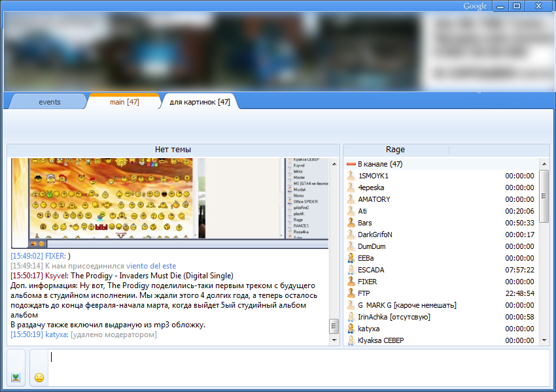The height and width of the screenshot is (392, 556).
Task: Click the user icon next to ESCADA
Action: click(351, 270)
